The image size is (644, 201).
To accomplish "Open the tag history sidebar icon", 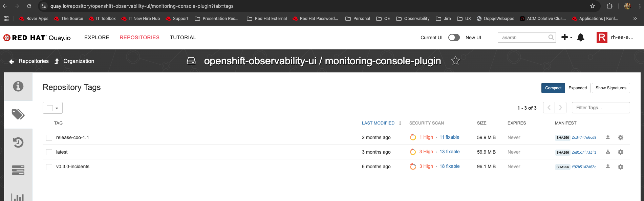I will pos(18,142).
